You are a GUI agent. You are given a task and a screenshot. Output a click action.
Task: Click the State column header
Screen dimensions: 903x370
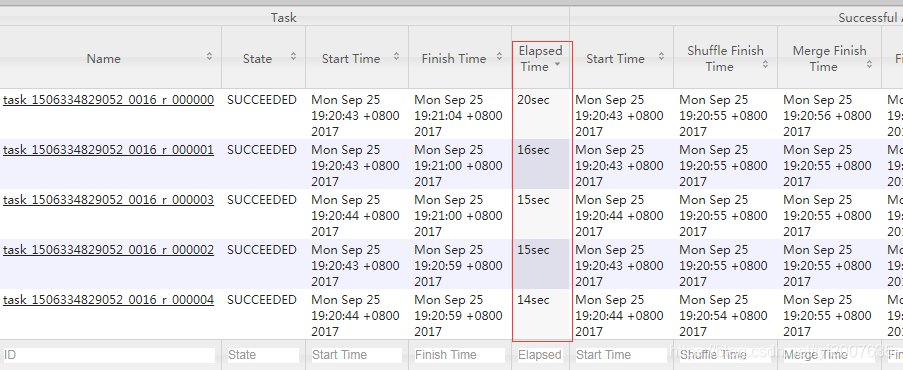tap(263, 57)
